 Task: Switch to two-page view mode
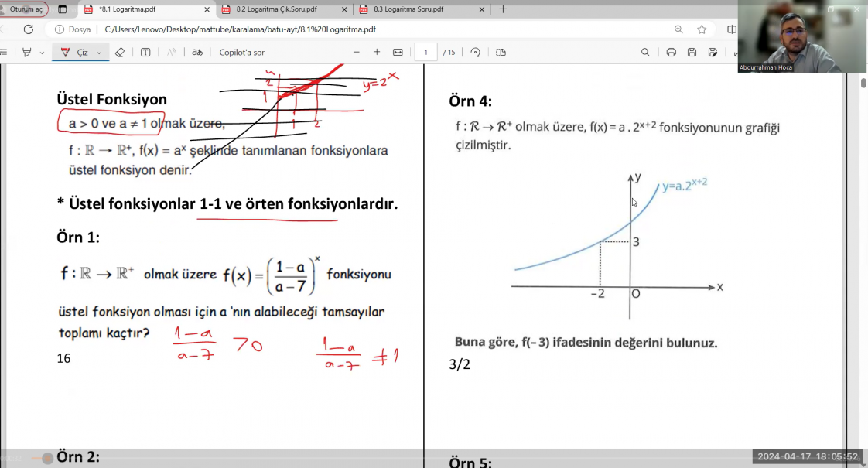tap(500, 52)
